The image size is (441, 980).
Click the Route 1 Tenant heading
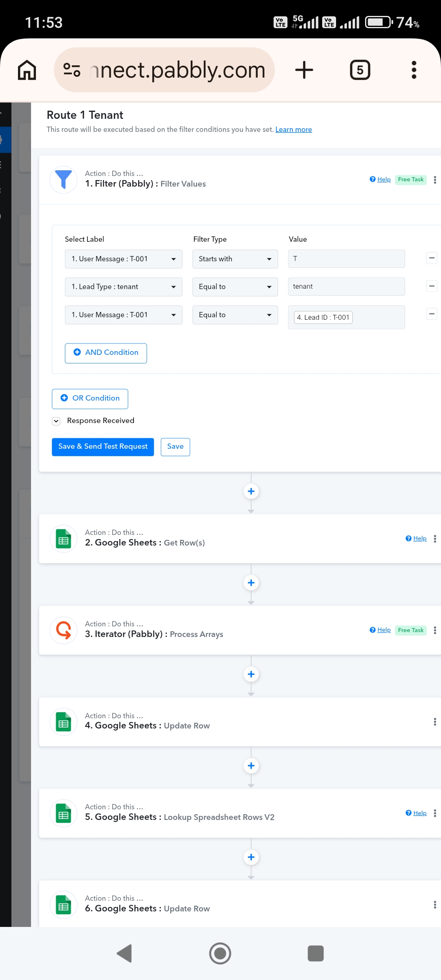pos(85,115)
